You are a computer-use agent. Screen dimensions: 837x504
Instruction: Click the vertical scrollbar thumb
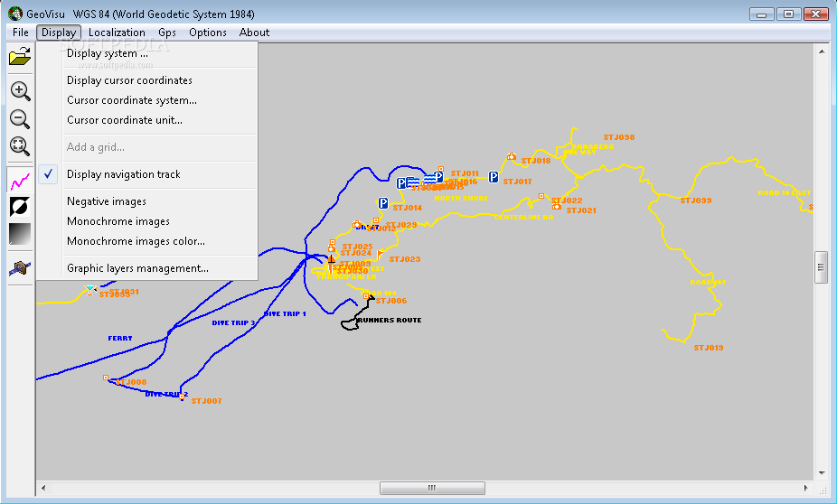click(x=822, y=267)
